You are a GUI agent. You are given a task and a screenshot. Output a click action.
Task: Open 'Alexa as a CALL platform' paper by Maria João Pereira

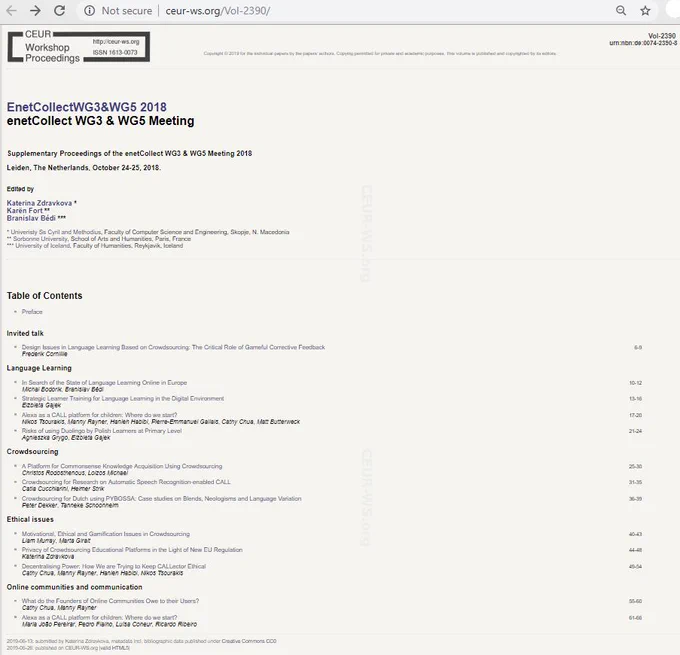pyautogui.click(x=99, y=617)
